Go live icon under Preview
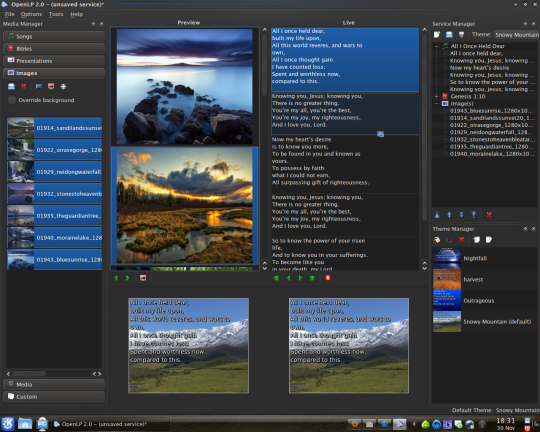This screenshot has width=540, height=432. coord(143,278)
